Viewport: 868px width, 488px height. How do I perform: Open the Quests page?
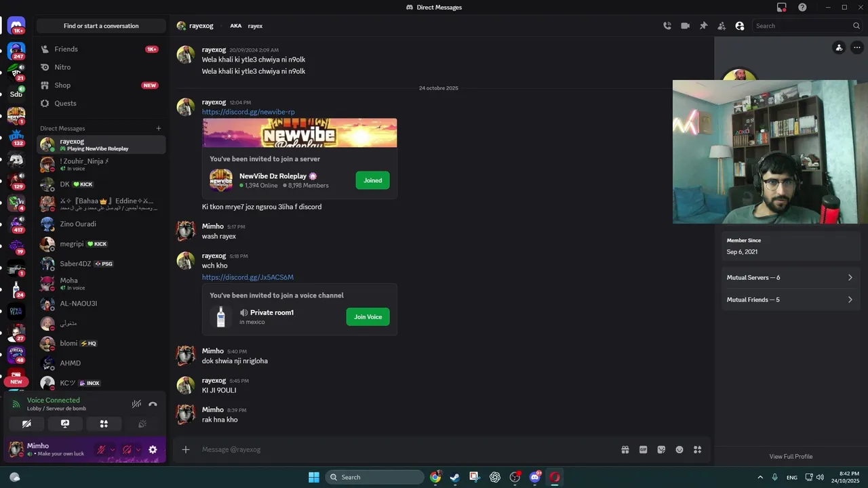(101, 103)
